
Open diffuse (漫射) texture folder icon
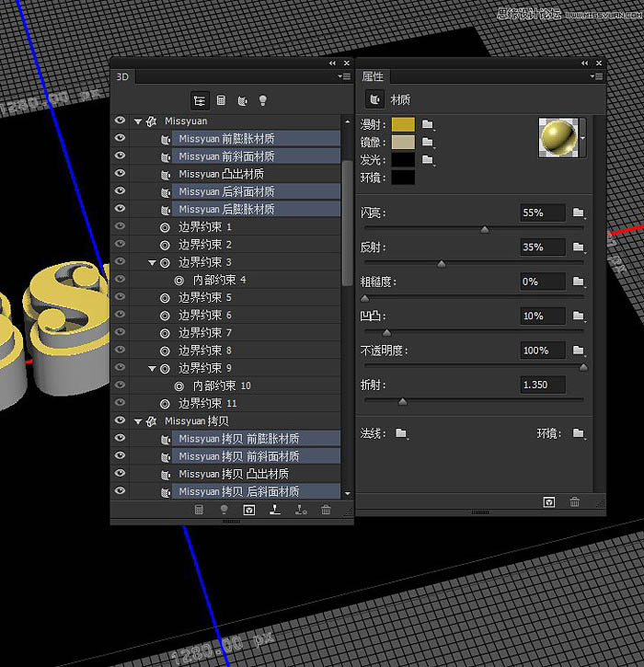428,124
